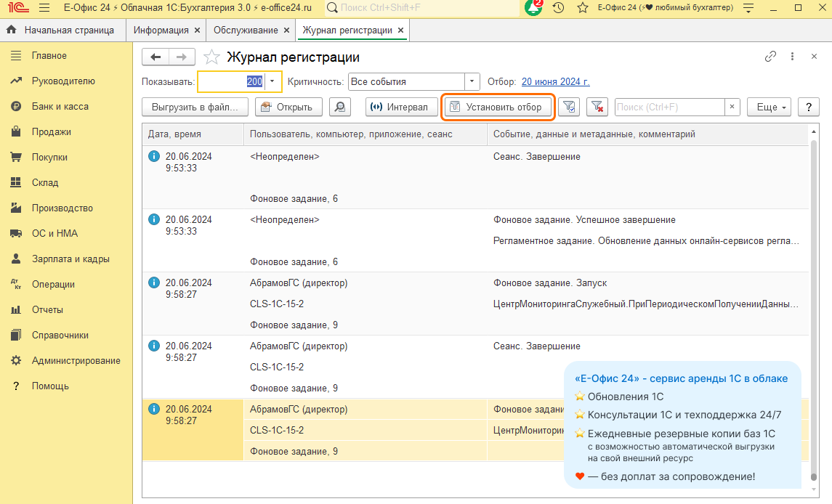Viewport: 832px width, 504px height.
Task: Click filter by current value icon
Action: point(569,107)
